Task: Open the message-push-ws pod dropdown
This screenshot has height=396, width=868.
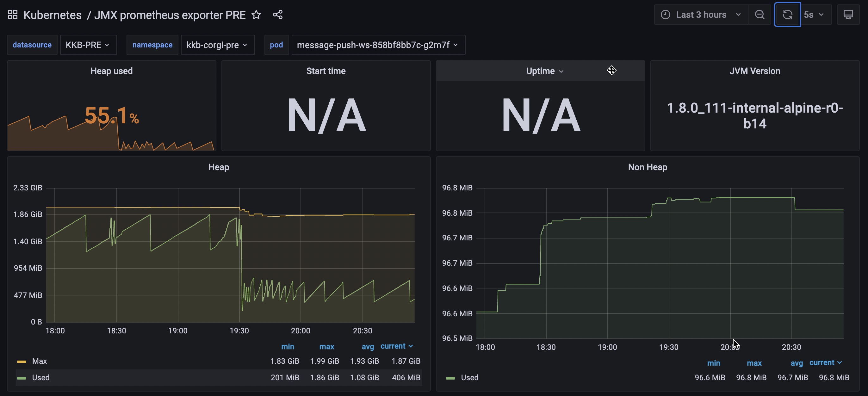Action: (x=378, y=45)
